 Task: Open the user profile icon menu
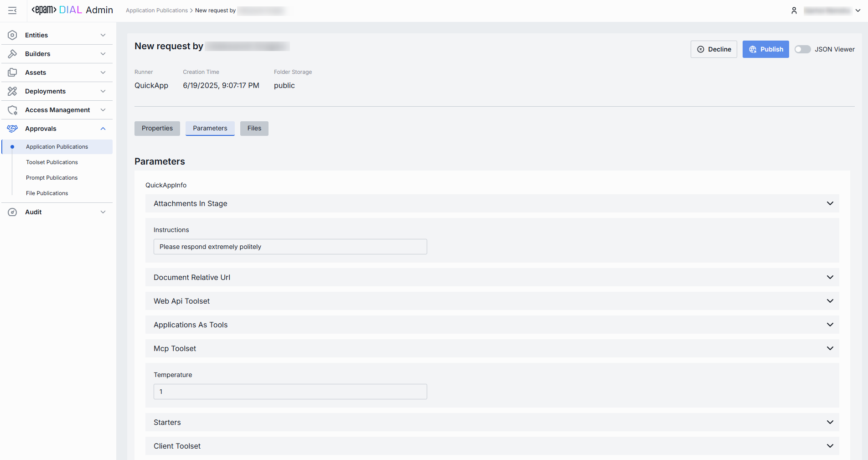coord(794,10)
